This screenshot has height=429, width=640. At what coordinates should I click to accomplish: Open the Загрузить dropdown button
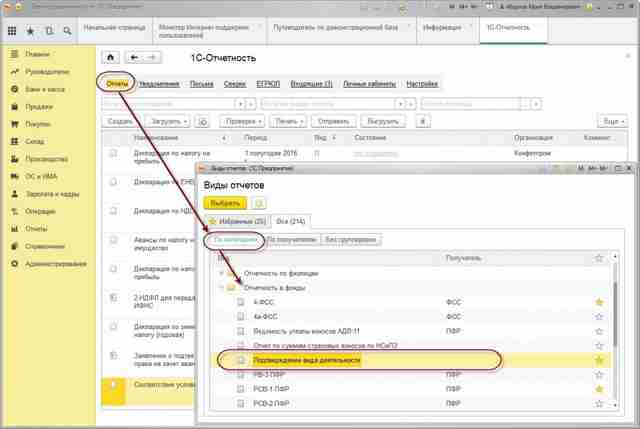168,122
